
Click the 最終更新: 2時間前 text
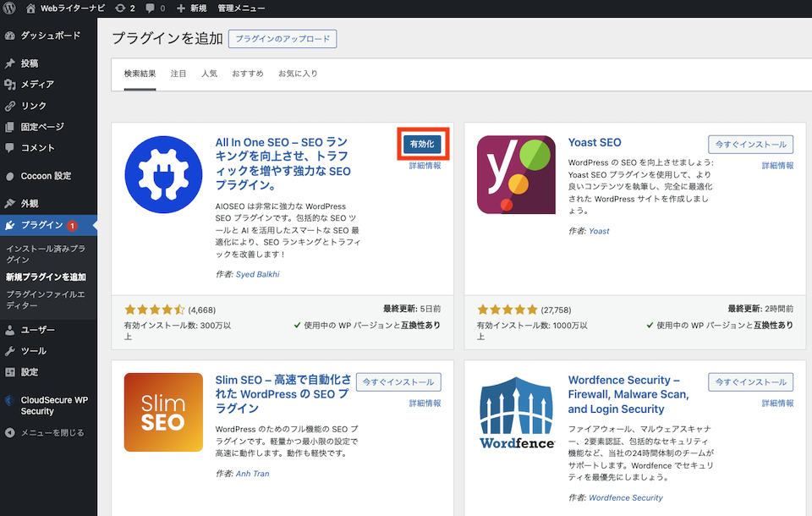[x=760, y=309]
